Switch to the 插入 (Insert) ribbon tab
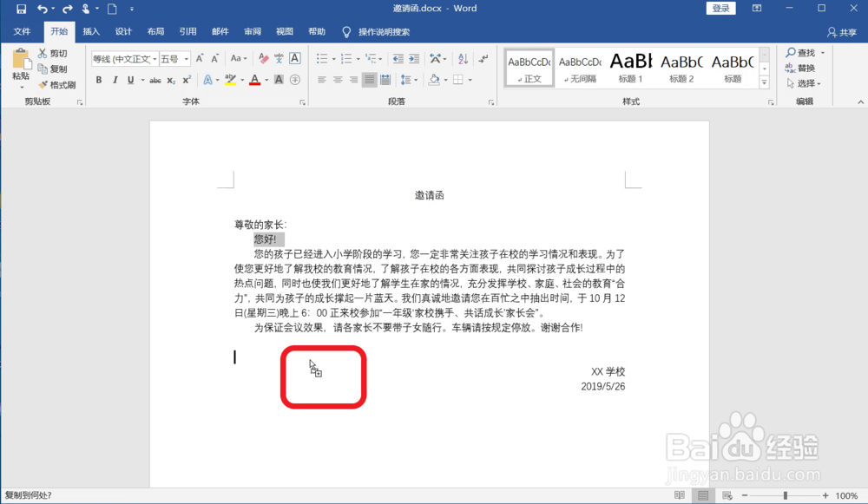Viewport: 868px width, 504px height. [x=91, y=30]
